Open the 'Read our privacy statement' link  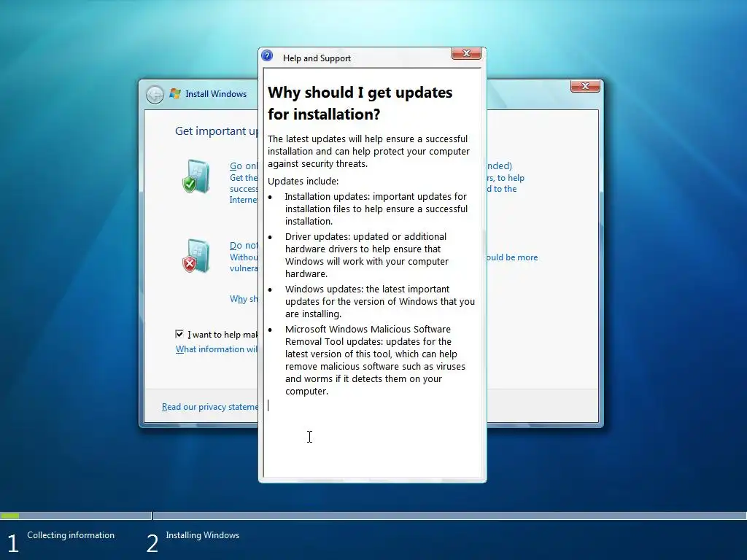coord(209,407)
